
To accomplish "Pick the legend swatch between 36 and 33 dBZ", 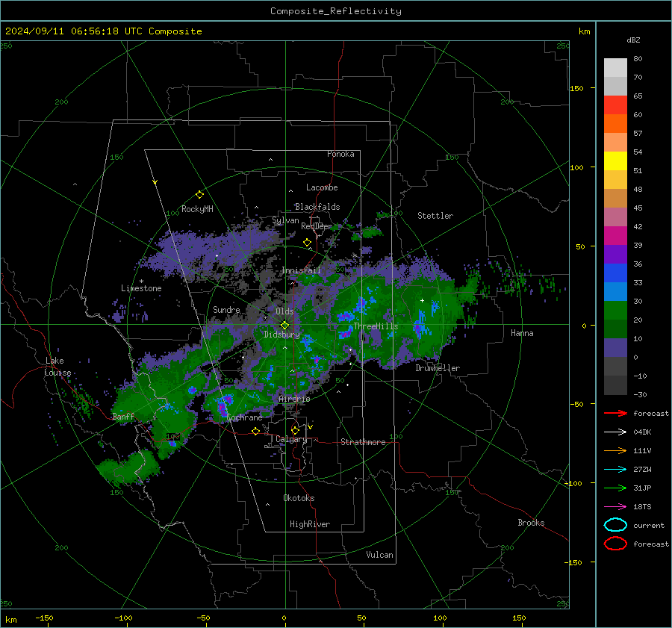I will 615,273.
